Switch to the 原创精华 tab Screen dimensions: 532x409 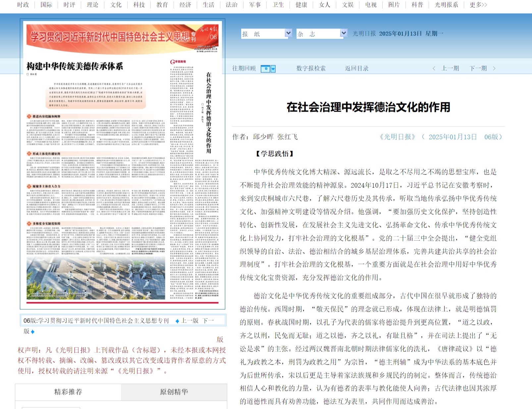(174, 392)
